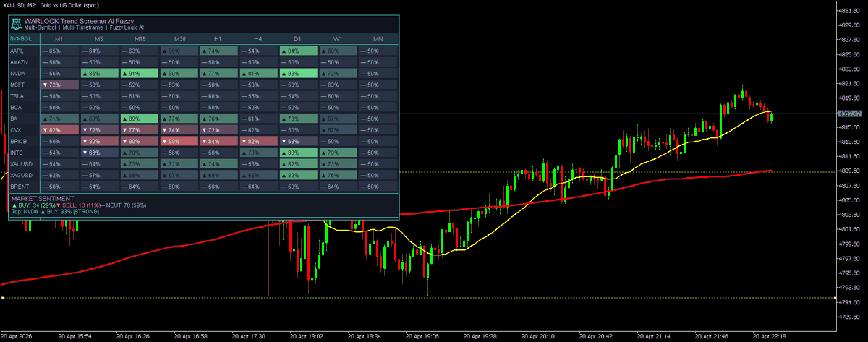
Task: Click MSFT's 72% sell cell under M1
Action: (x=59, y=85)
